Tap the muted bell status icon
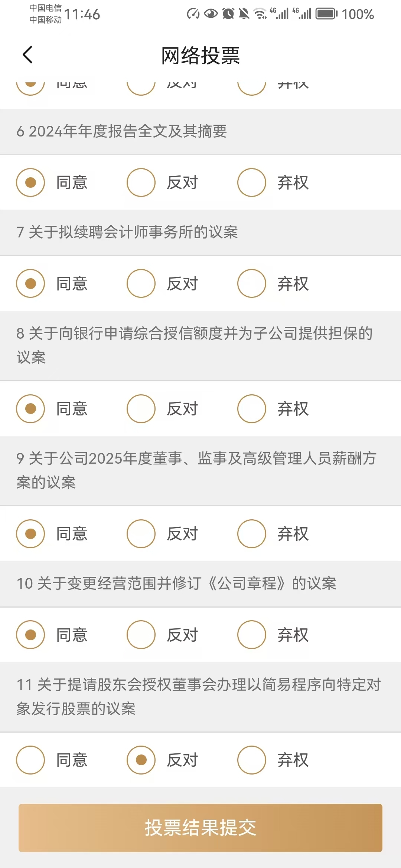 point(244,14)
